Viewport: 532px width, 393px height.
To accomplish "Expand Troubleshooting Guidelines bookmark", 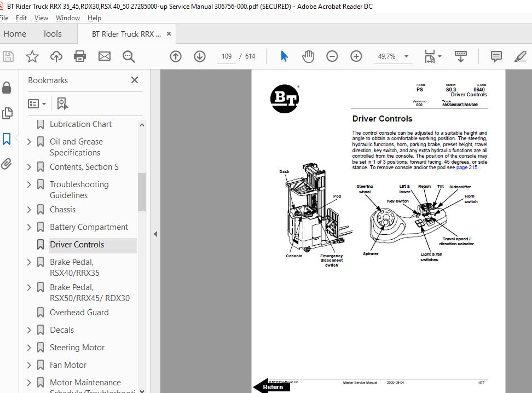I will (29, 184).
